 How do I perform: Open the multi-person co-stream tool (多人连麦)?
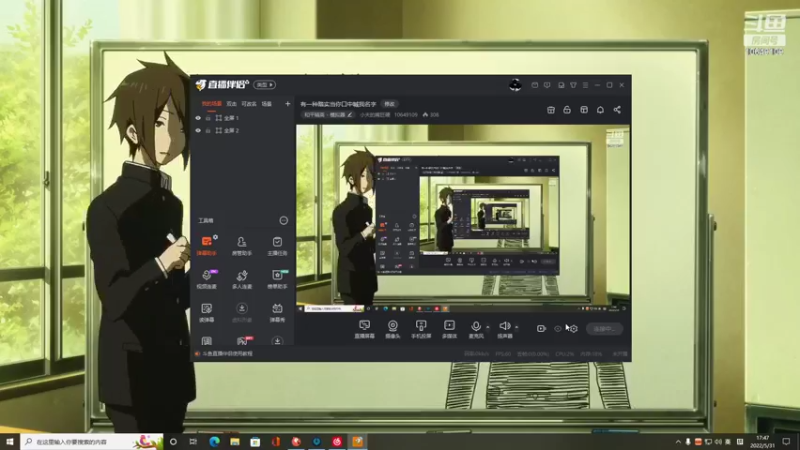coord(242,279)
